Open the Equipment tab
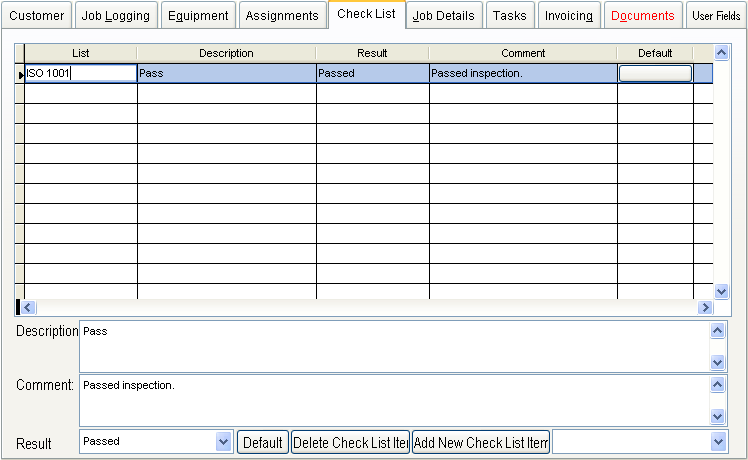Image resolution: width=748 pixels, height=460 pixels. pos(198,15)
